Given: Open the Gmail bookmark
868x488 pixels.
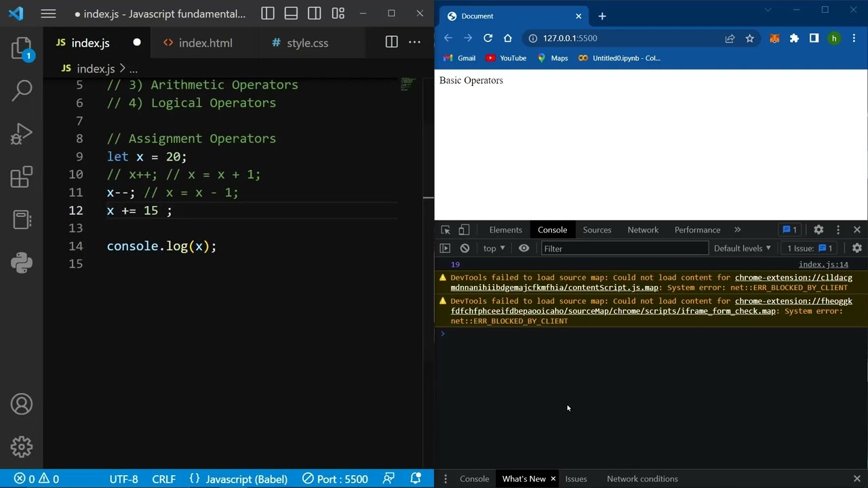Looking at the screenshot, I should 459,58.
